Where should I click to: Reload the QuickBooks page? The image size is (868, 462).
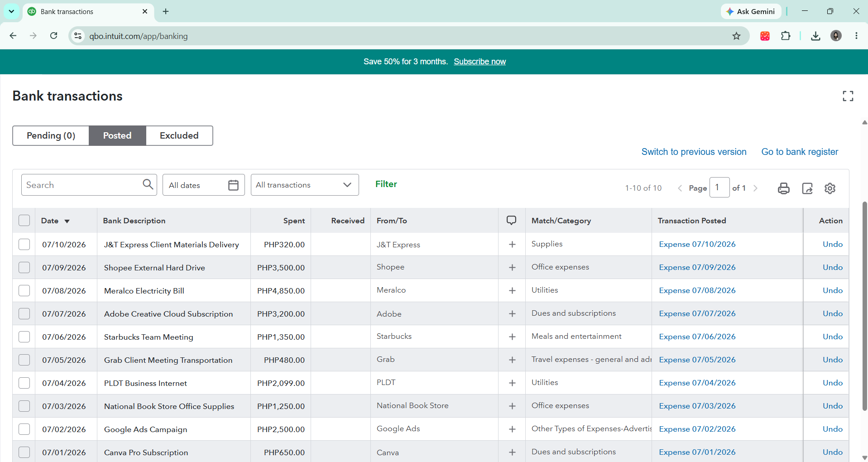click(53, 36)
